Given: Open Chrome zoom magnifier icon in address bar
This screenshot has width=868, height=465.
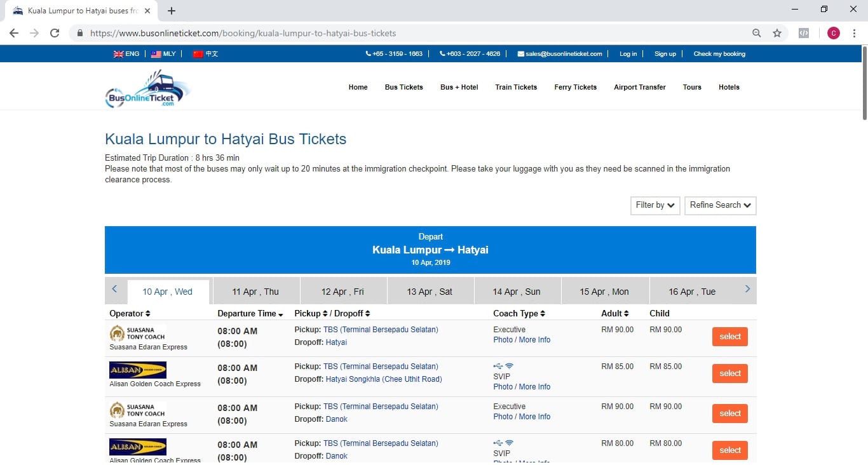Looking at the screenshot, I should (756, 33).
